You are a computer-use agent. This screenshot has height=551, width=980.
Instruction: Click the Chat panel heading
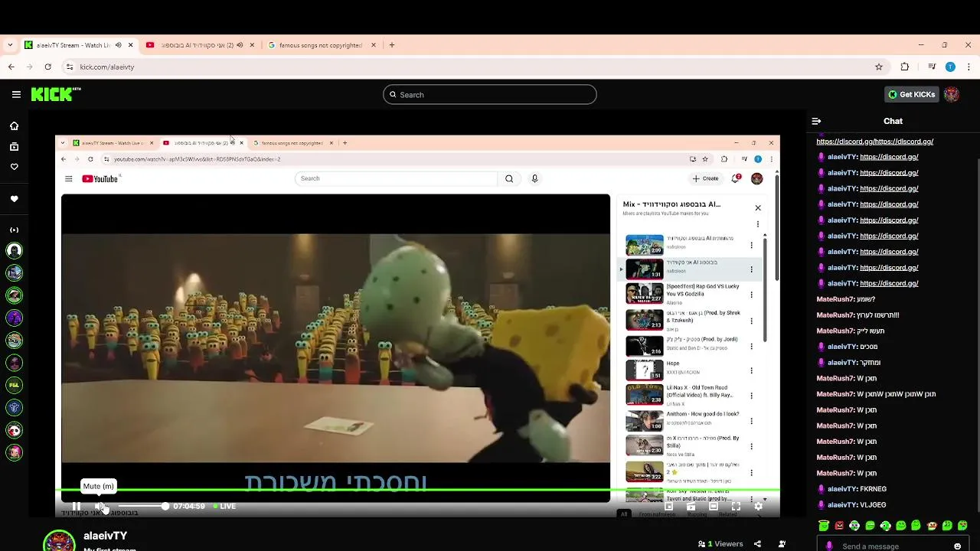(x=893, y=121)
